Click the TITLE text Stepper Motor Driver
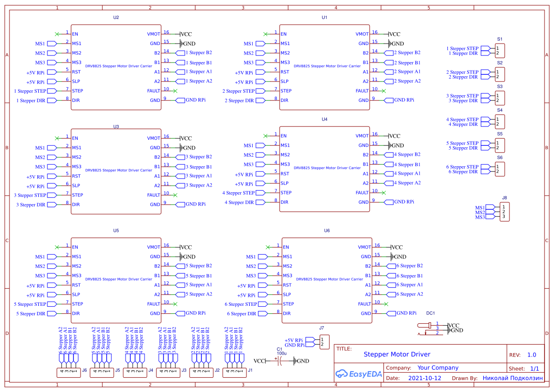 coord(397,354)
